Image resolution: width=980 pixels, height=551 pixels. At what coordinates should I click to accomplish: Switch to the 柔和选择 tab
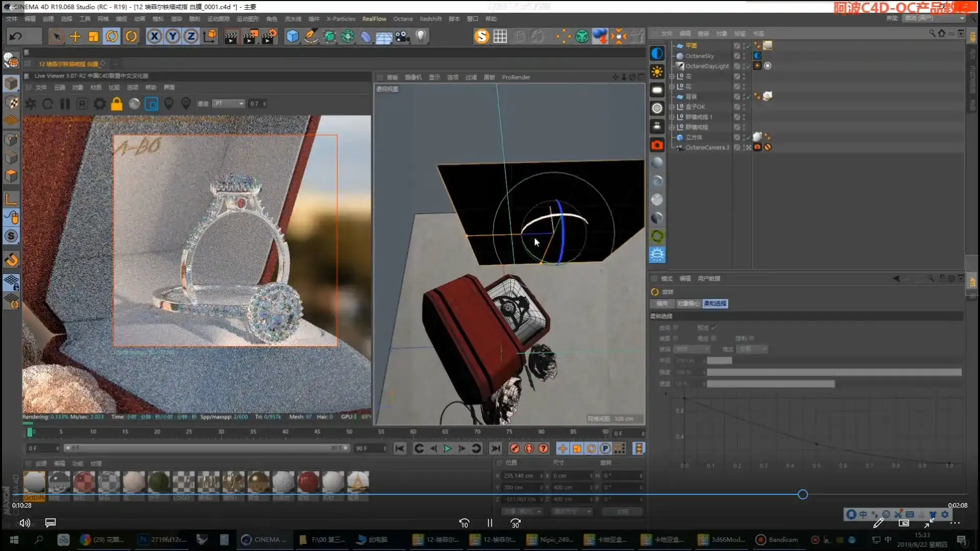point(715,304)
